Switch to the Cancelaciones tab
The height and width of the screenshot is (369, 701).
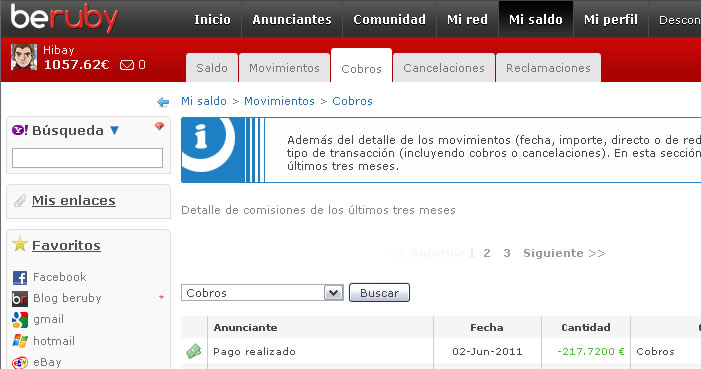click(x=444, y=68)
